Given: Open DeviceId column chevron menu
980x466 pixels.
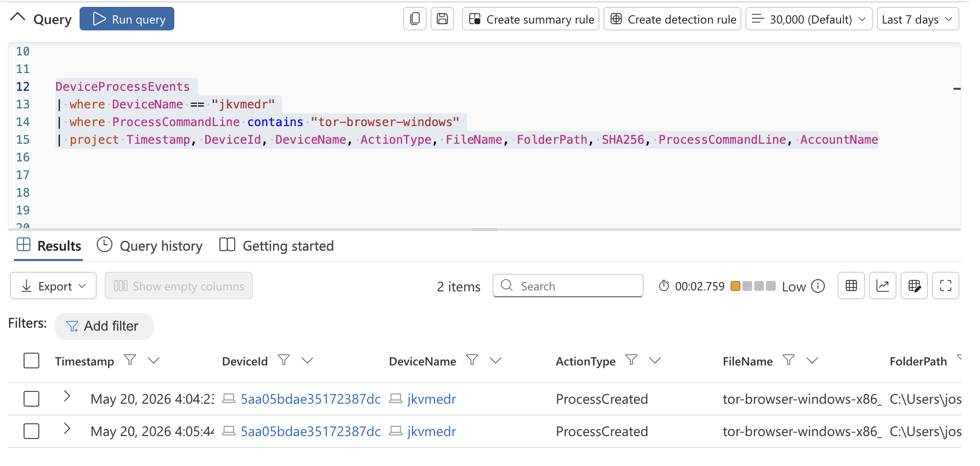Looking at the screenshot, I should click(x=307, y=361).
